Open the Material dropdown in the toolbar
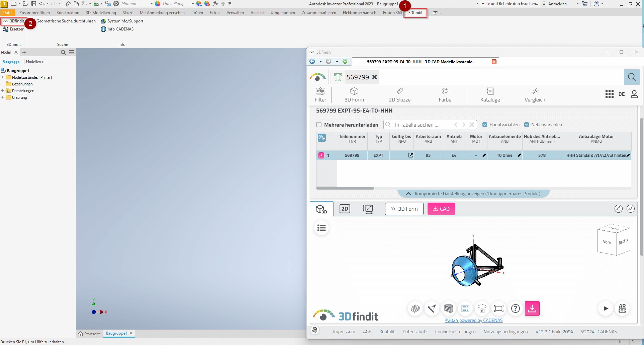644x345 pixels. [x=151, y=4]
